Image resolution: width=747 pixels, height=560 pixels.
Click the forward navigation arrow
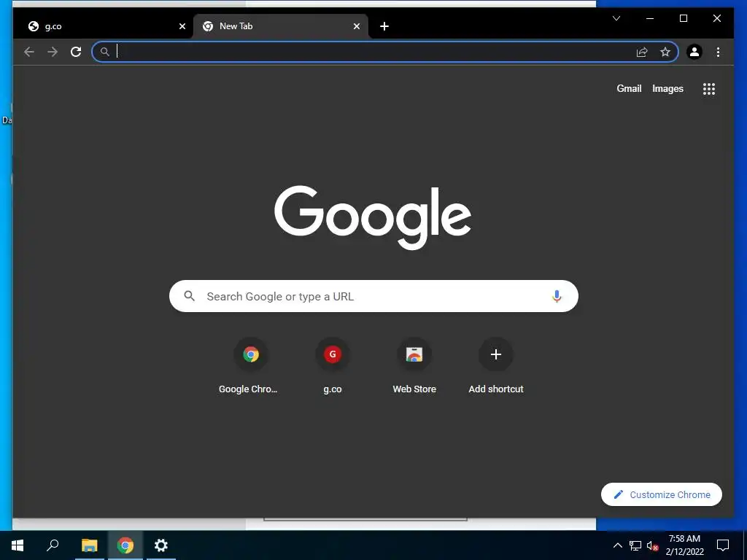tap(53, 52)
